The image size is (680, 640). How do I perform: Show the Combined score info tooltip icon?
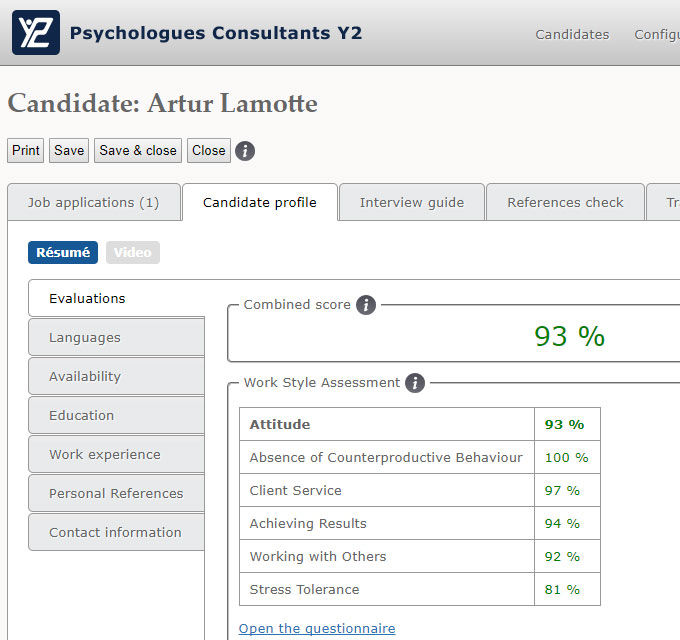click(366, 305)
